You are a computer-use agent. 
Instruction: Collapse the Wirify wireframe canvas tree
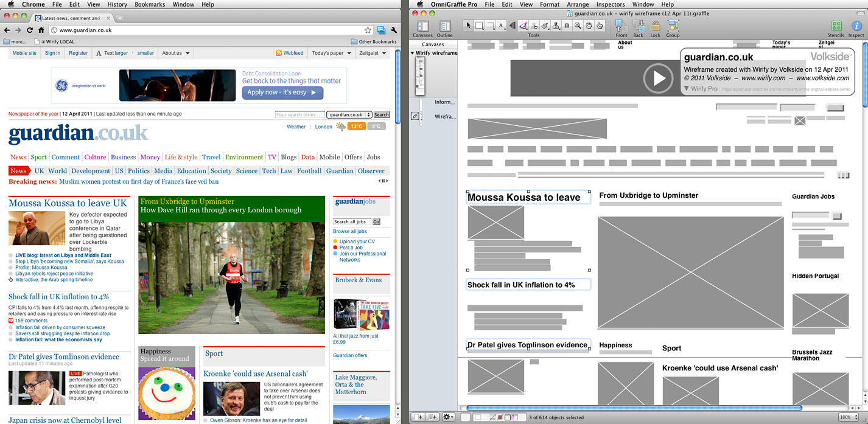pos(412,53)
